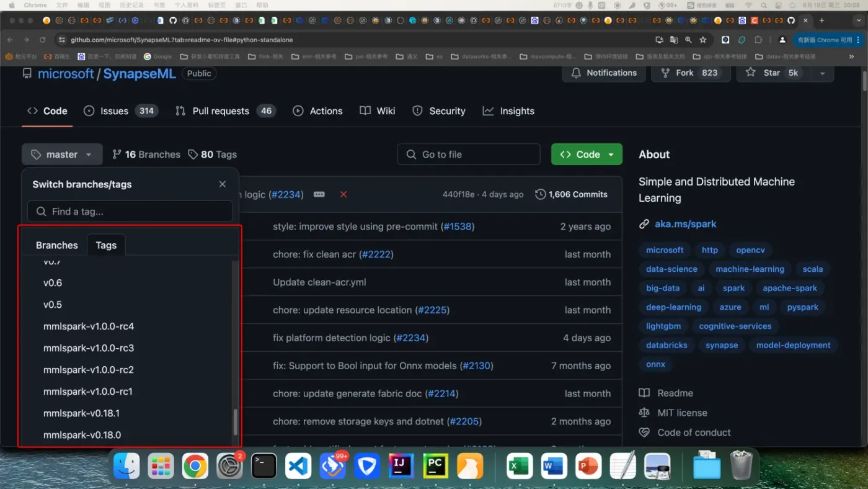
Task: Close the Switch branches/tags popup
Action: (223, 184)
